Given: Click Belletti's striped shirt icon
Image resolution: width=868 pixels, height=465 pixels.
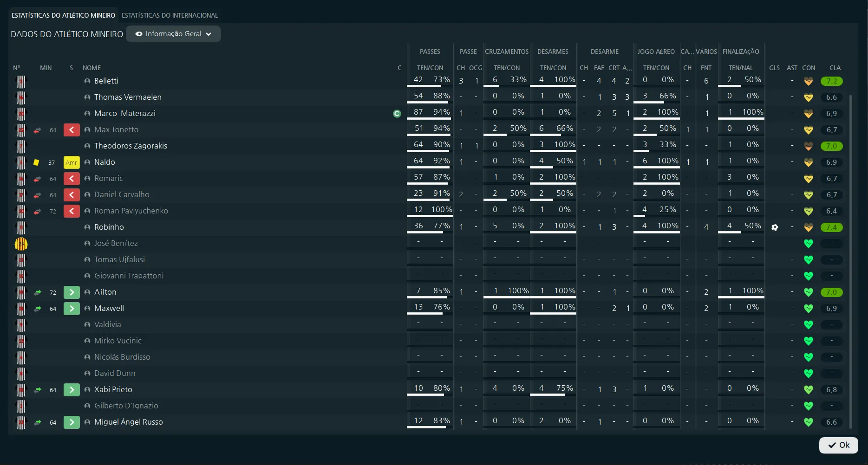Looking at the screenshot, I should [x=21, y=82].
